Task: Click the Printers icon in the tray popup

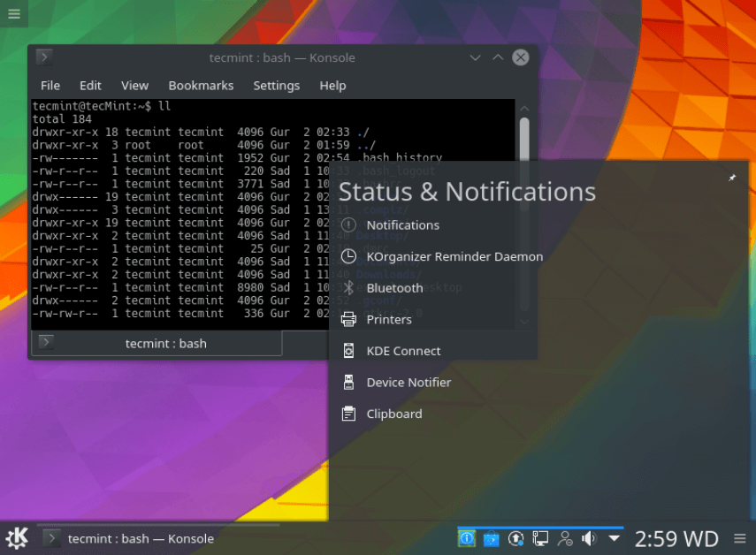Action: pos(348,319)
